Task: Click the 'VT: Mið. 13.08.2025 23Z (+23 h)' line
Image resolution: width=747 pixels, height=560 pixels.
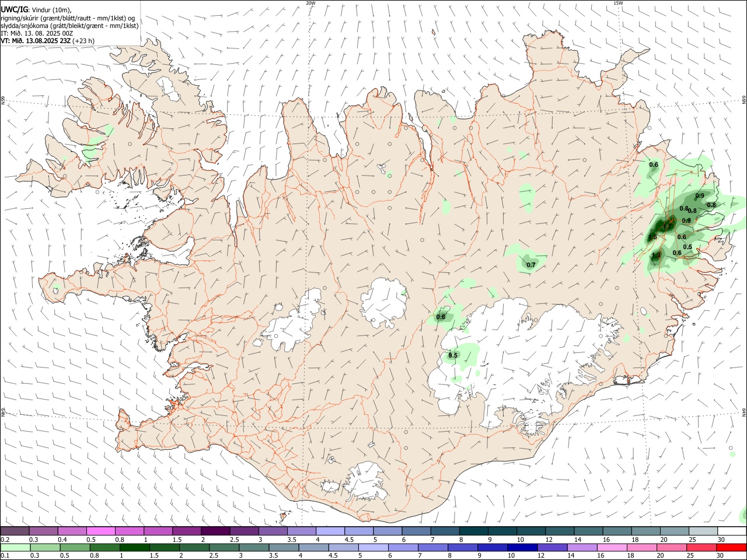Action: 47,41
